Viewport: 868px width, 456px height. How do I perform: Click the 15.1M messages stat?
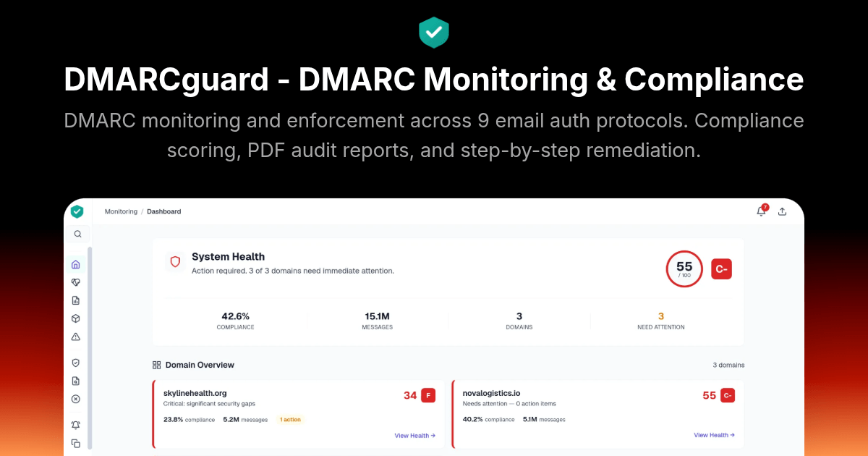pyautogui.click(x=377, y=321)
